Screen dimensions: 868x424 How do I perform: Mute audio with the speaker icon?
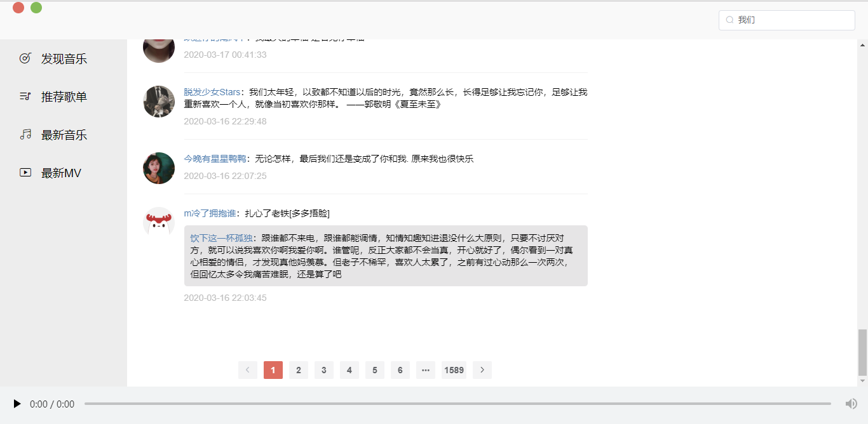[851, 404]
